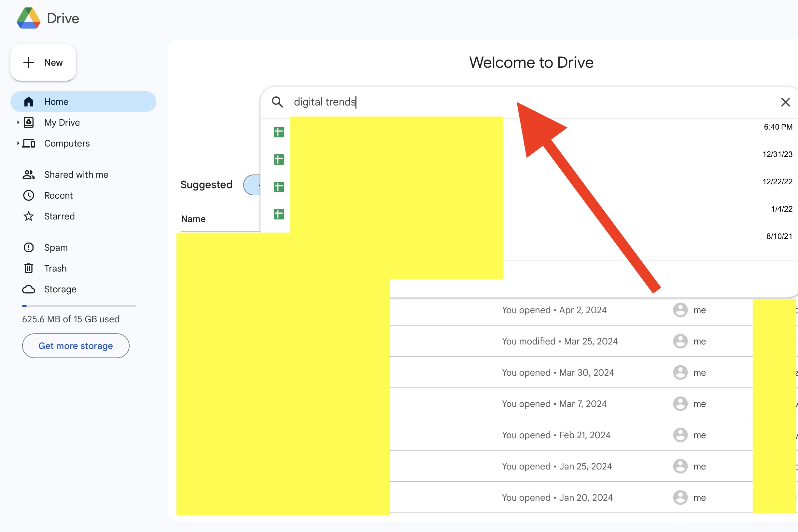The image size is (798, 532).
Task: Click the owner avatar in the Jan 20 row
Action: coord(680,497)
